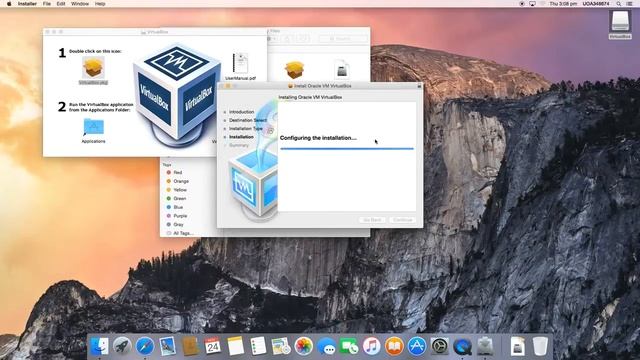The height and width of the screenshot is (360, 640).
Task: Open the Edit menu
Action: [x=61, y=4]
